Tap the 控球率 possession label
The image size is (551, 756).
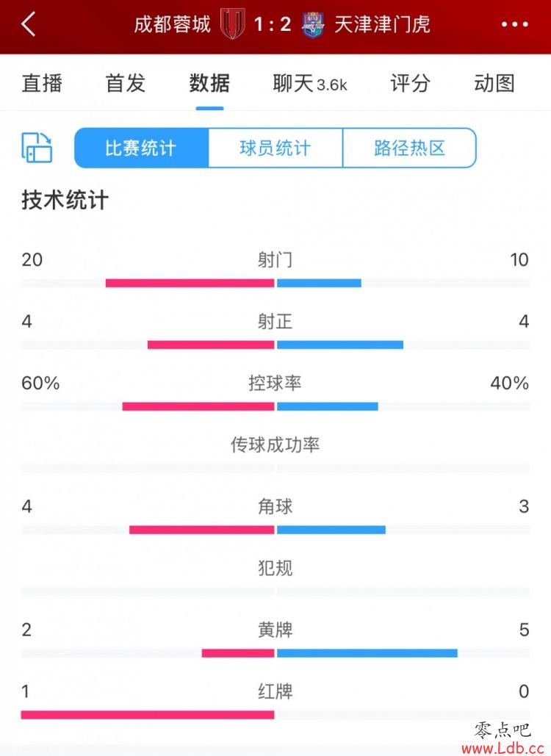pos(275,383)
